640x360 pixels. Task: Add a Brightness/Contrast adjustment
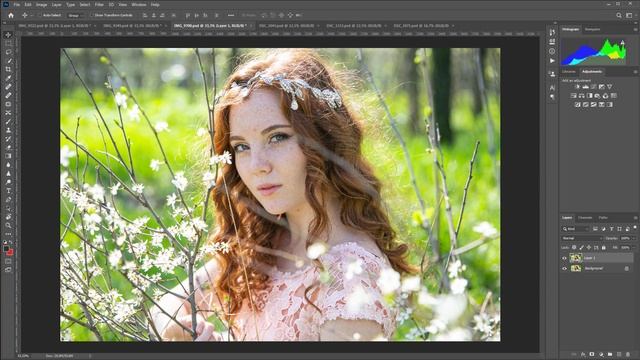pos(577,87)
